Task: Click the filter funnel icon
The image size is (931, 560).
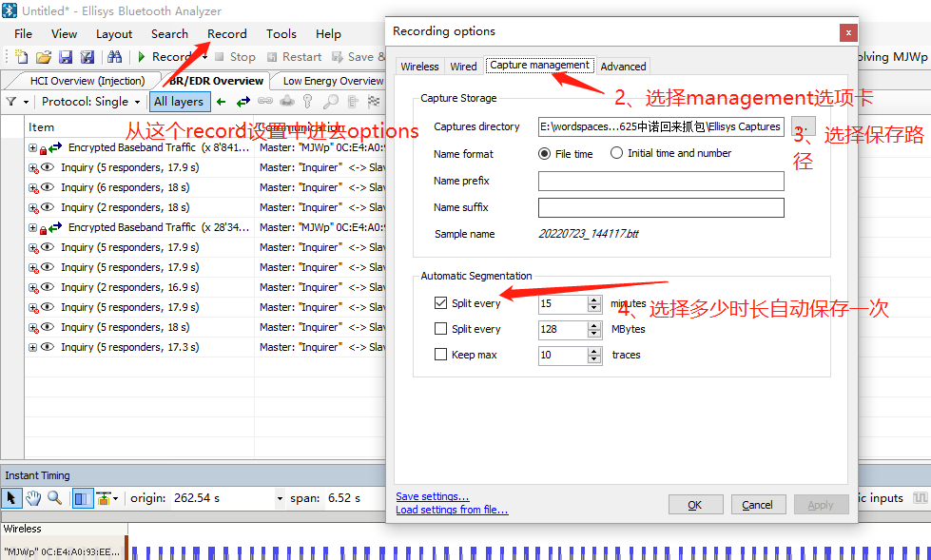Action: pyautogui.click(x=11, y=102)
